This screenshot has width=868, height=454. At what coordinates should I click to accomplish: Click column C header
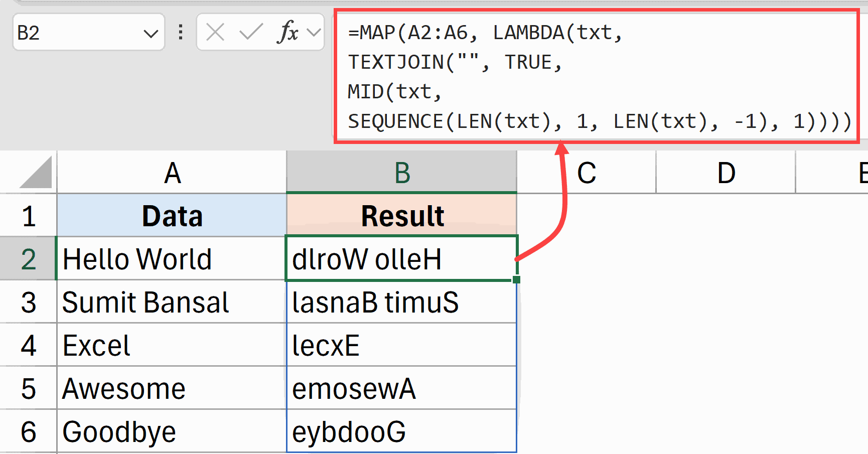586,172
